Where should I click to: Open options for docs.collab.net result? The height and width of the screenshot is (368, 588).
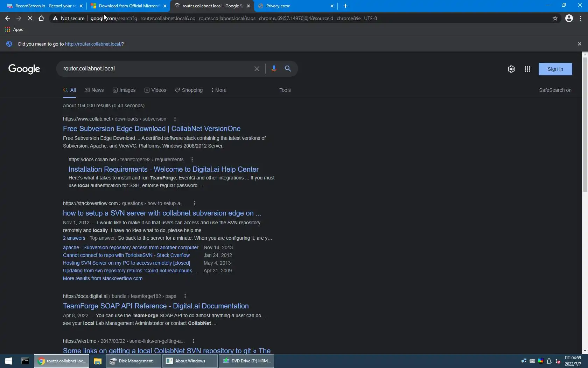(192, 159)
